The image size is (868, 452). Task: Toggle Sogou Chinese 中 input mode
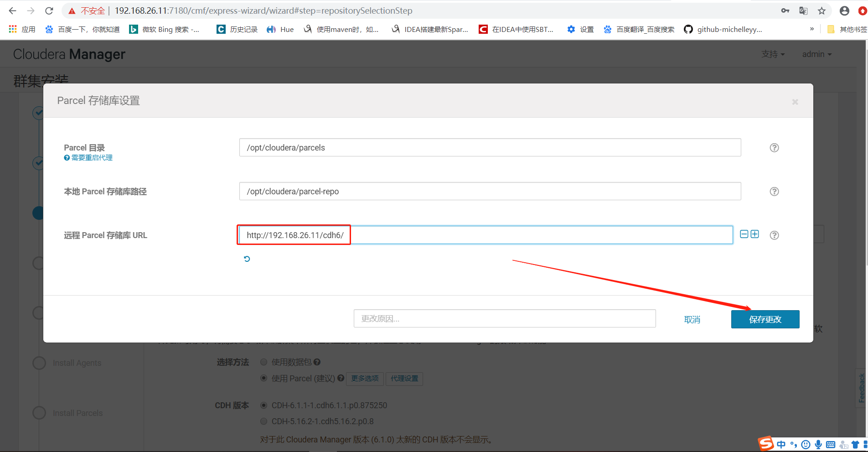(x=781, y=445)
